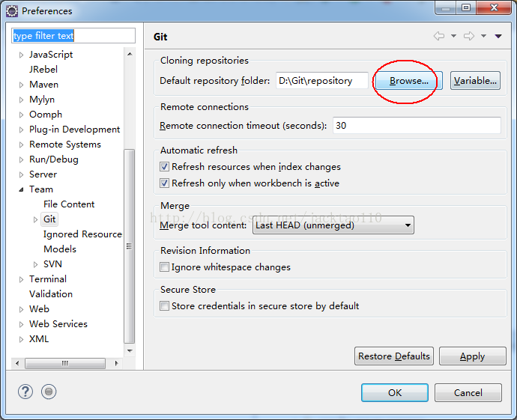Click Browse for repository folder
Image resolution: width=517 pixels, height=420 pixels.
[409, 81]
